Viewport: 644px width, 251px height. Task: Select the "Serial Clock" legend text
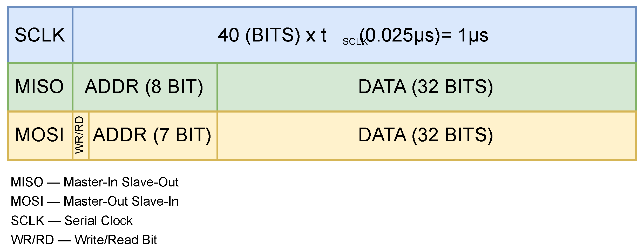click(x=98, y=221)
